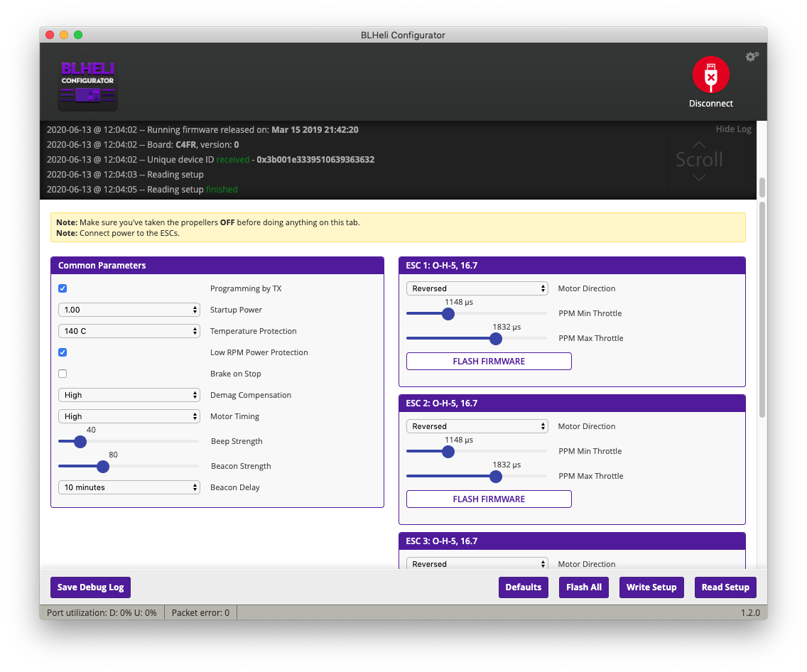Toggle Programming by TX checkbox
Viewport: 807px width, 672px height.
63,288
